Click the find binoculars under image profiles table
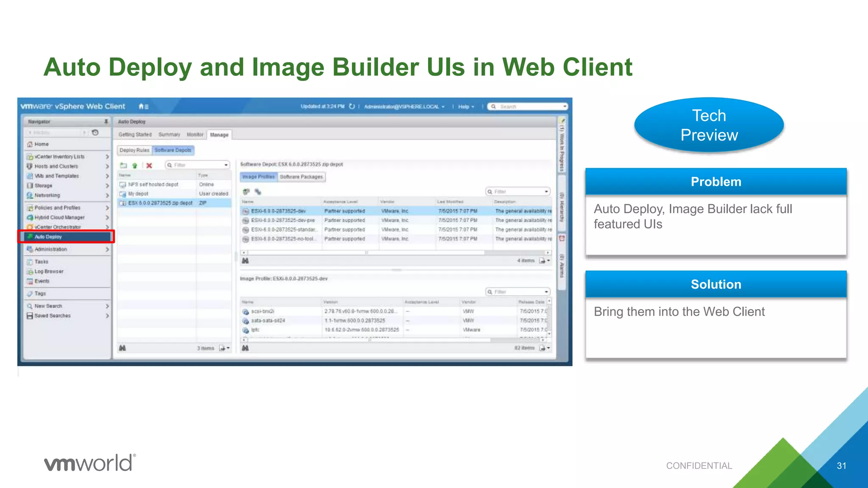 click(x=245, y=261)
